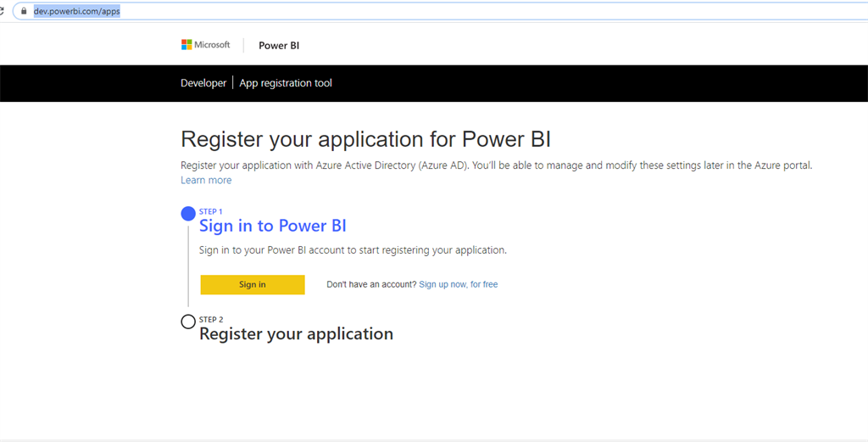Click the STEP 2 label
The height and width of the screenshot is (442, 868).
pos(211,320)
